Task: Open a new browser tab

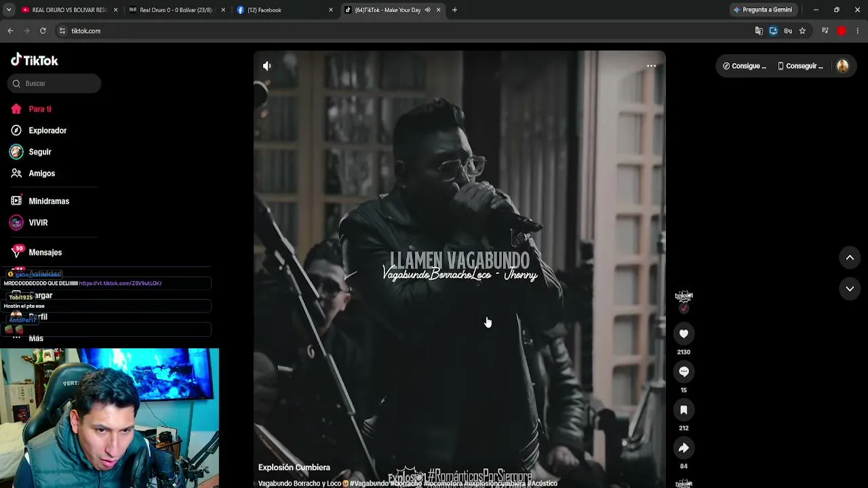Action: tap(454, 10)
